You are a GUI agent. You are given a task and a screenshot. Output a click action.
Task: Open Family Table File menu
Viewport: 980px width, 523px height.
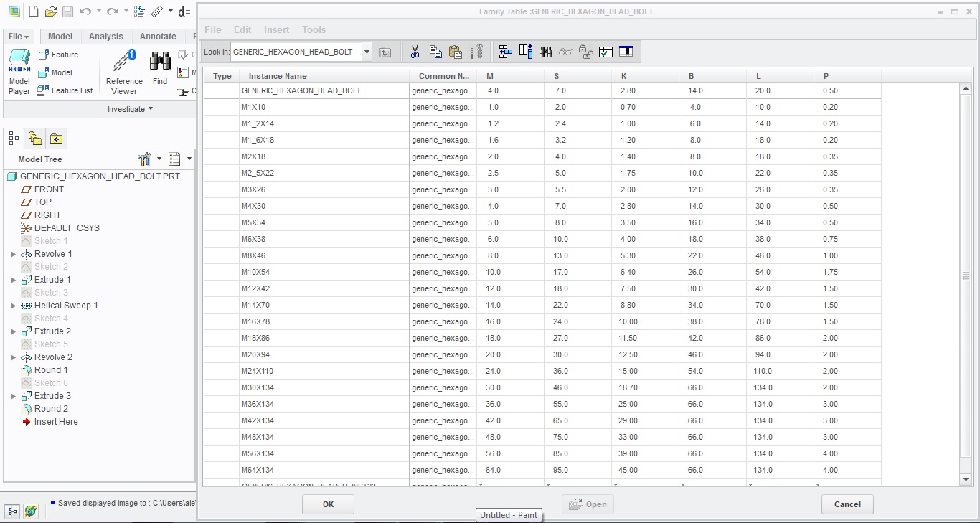click(213, 29)
